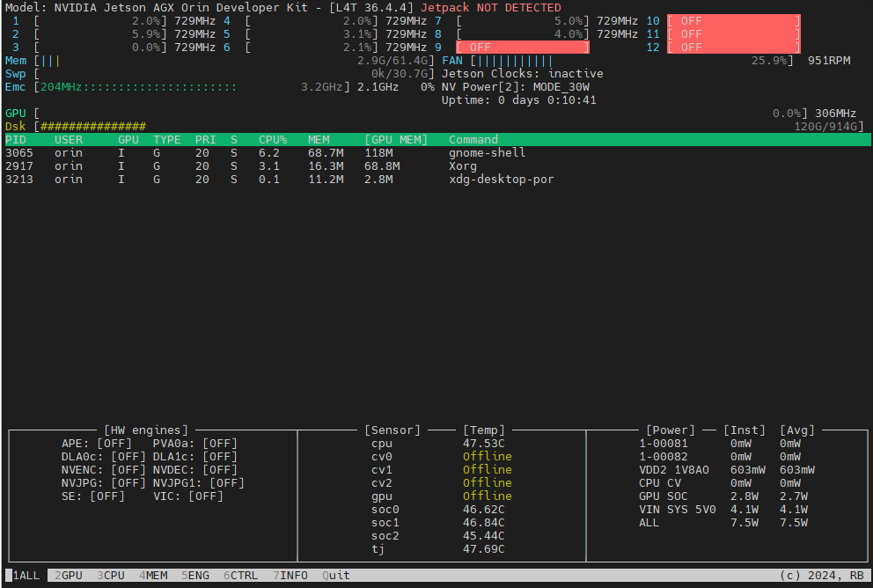Click the SE: [OFF] engine entry
Viewport: 873px width, 588px height.
click(x=93, y=496)
